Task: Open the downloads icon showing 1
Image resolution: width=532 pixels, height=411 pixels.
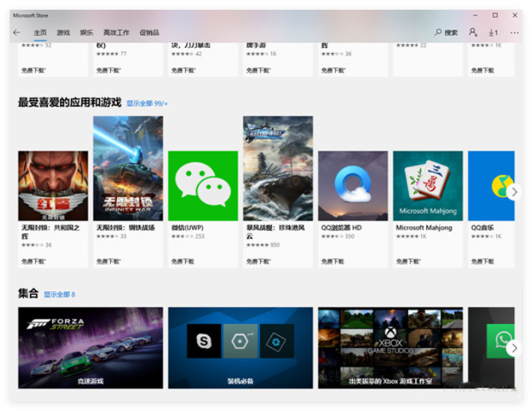Action: 493,32
